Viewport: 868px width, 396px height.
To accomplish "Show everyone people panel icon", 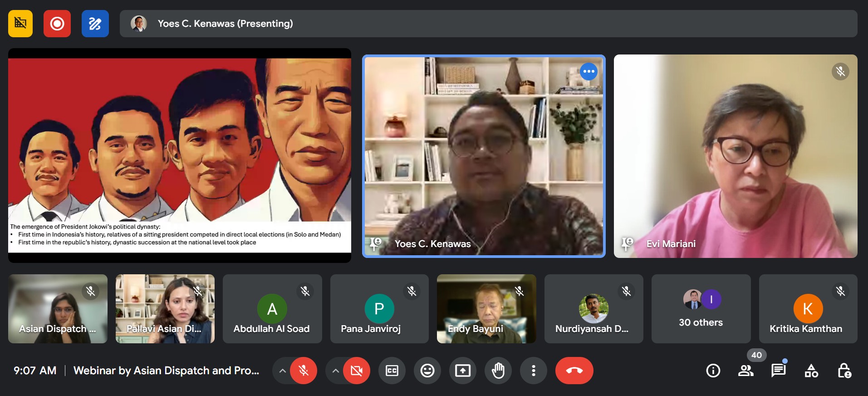I will point(746,371).
